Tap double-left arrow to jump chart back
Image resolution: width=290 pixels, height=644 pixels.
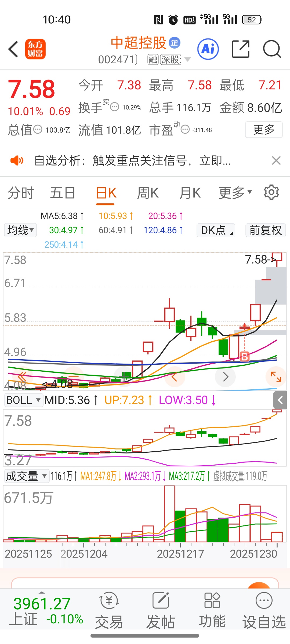click(22, 376)
